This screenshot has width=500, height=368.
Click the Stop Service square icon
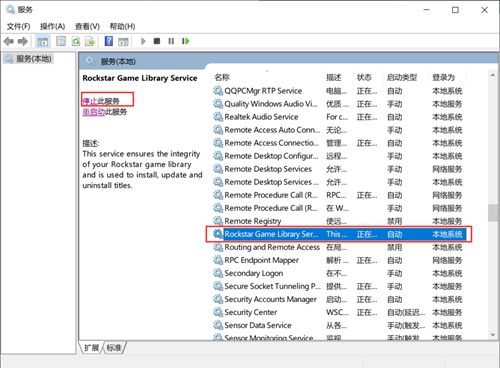157,41
